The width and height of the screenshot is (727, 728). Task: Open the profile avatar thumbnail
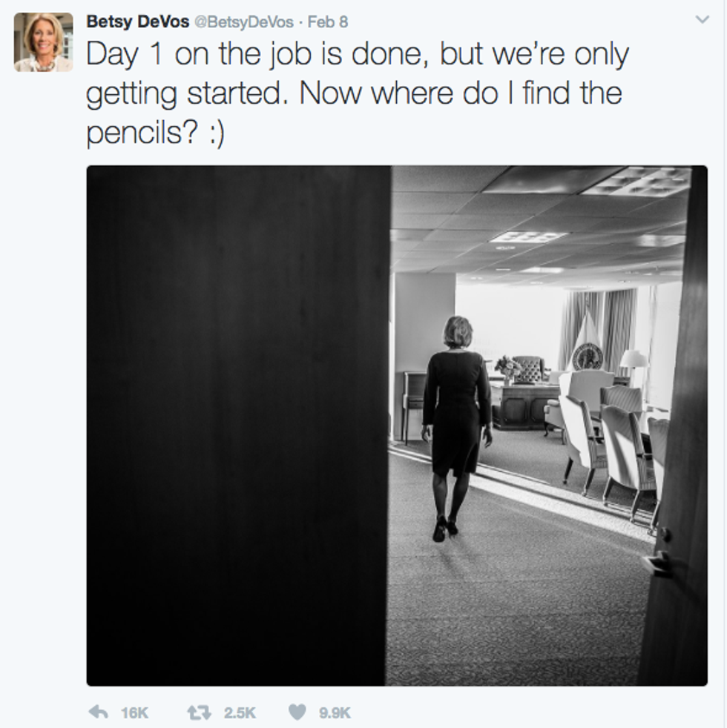pos(44,42)
